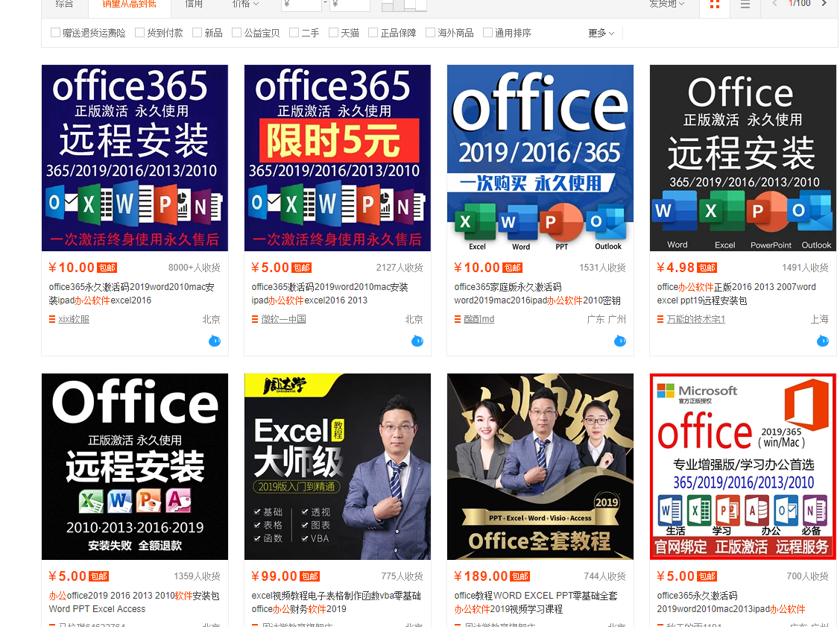Image resolution: width=840 pixels, height=627 pixels.
Task: Visit the 酷酉lmd shop link
Action: pyautogui.click(x=479, y=319)
